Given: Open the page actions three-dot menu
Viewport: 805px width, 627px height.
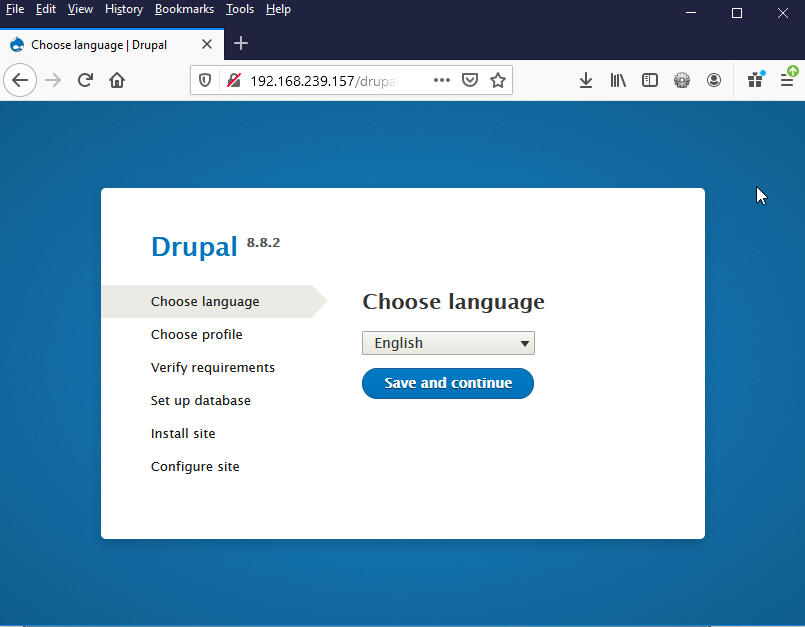Looking at the screenshot, I should click(x=442, y=81).
